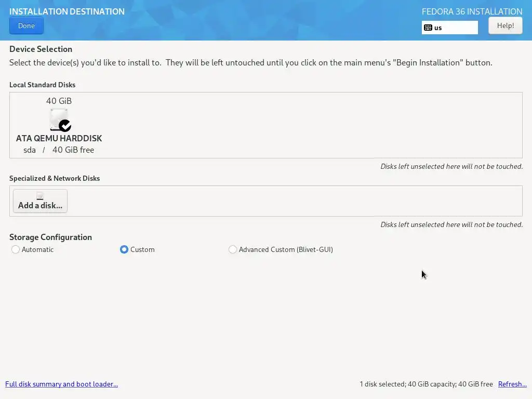Viewport: 532px width, 399px height.
Task: Click the 1 disk selected status text
Action: click(426, 384)
